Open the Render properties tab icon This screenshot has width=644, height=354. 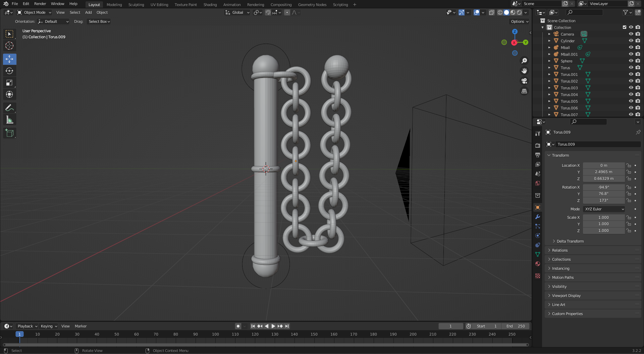538,145
